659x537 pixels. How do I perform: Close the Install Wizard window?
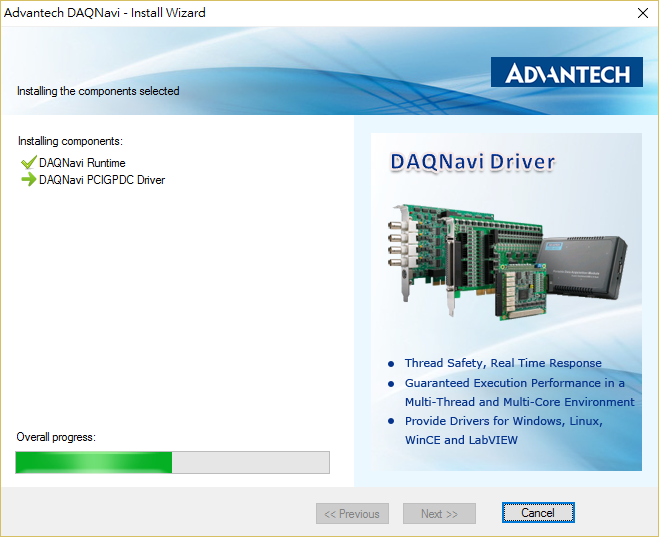[643, 13]
